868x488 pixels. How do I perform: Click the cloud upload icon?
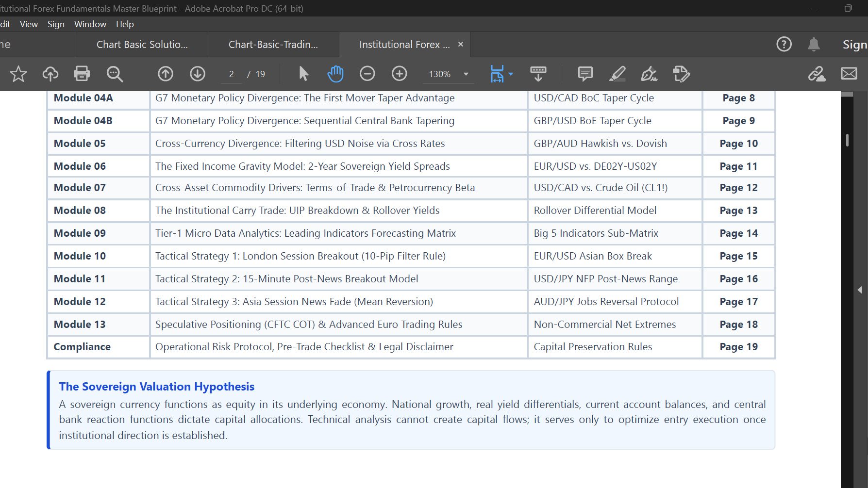50,74
